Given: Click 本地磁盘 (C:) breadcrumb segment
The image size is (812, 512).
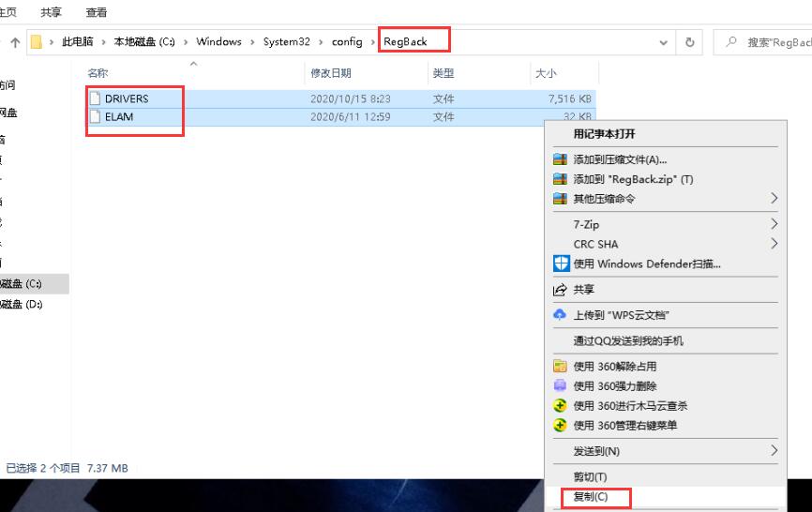Looking at the screenshot, I should [144, 42].
